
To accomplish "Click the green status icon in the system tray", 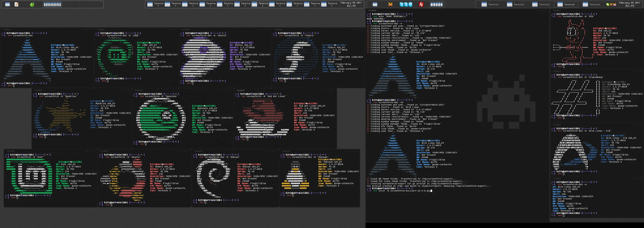I will point(608,4).
